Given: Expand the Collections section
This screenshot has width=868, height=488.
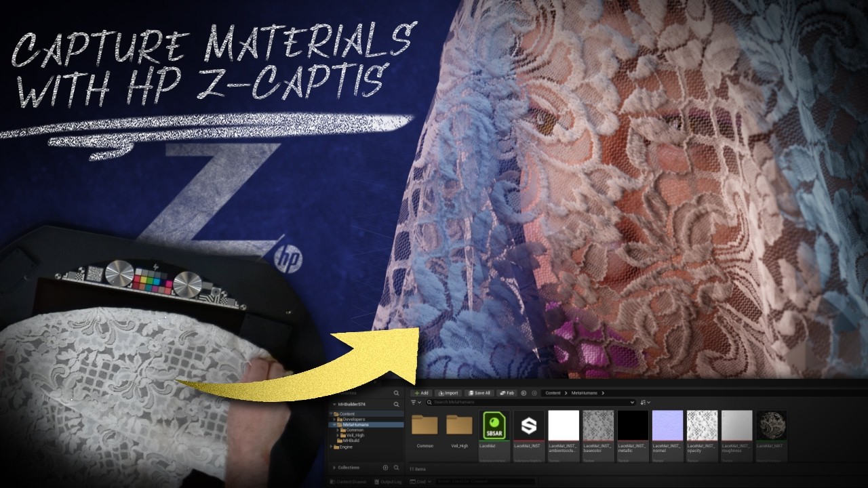Looking at the screenshot, I should click(x=334, y=468).
